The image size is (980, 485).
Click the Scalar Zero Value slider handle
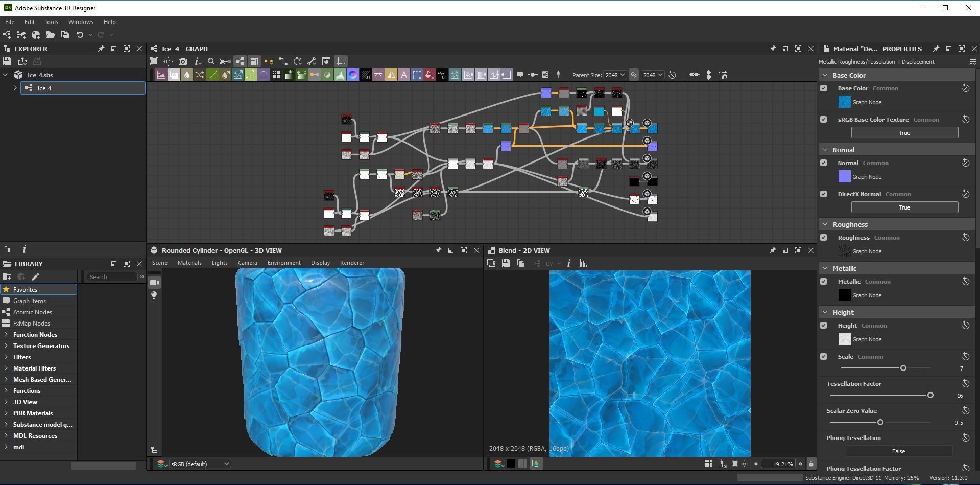pyautogui.click(x=880, y=422)
